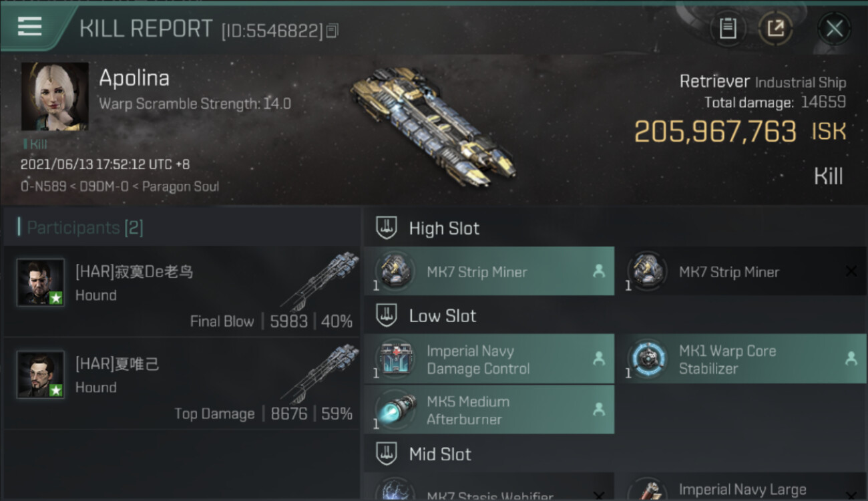This screenshot has height=501, width=868.
Task: Click the Imperial Navy Damage Control icon
Action: point(395,359)
